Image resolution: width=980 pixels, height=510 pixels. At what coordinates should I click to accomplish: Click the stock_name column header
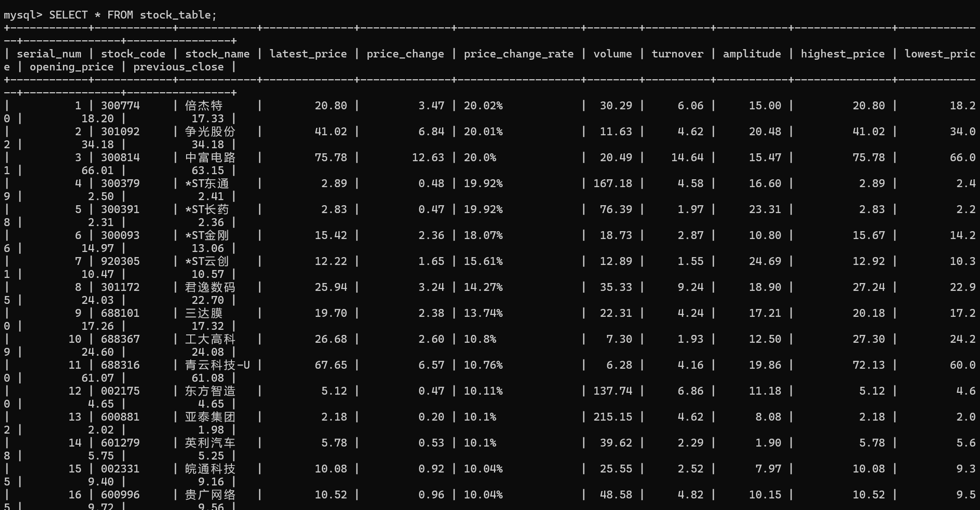(217, 54)
